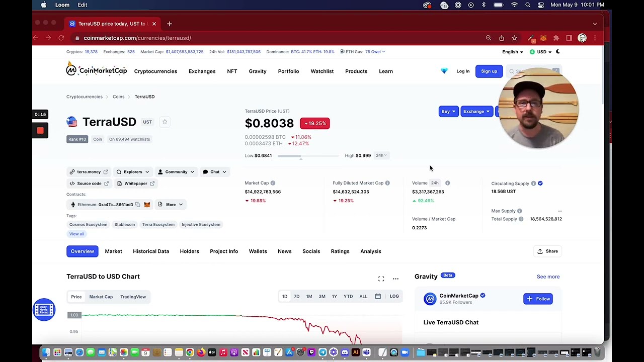Open the browser extensions puzzle icon

tap(556, 38)
